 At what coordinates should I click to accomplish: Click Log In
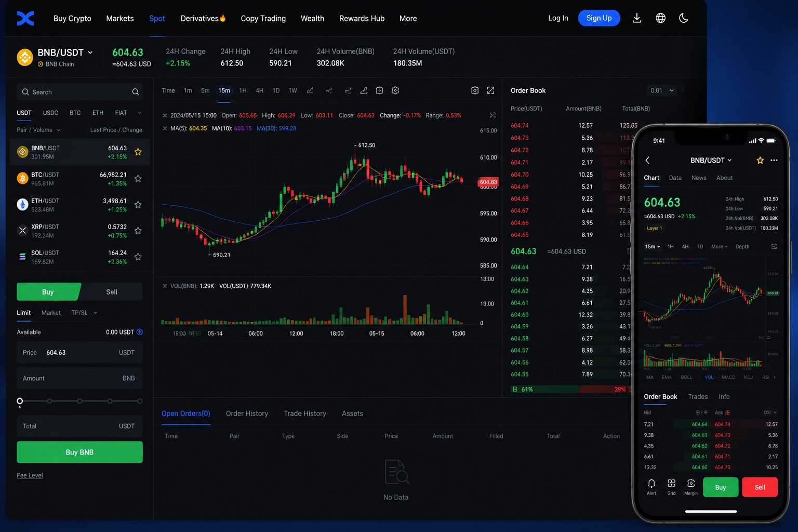tap(558, 18)
